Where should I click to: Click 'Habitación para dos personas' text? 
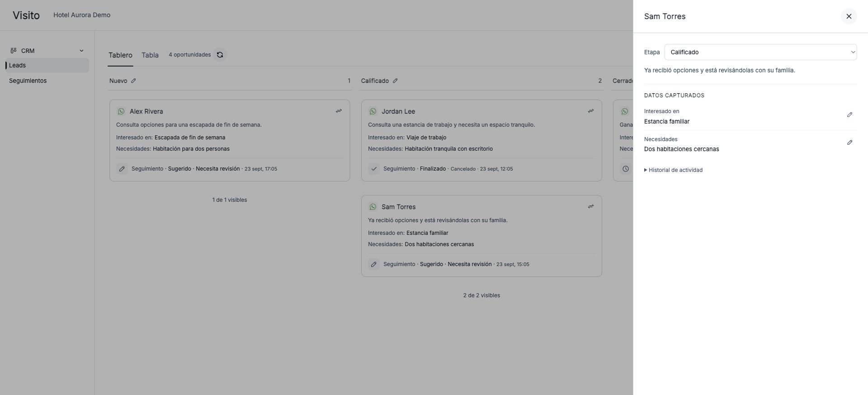click(191, 149)
